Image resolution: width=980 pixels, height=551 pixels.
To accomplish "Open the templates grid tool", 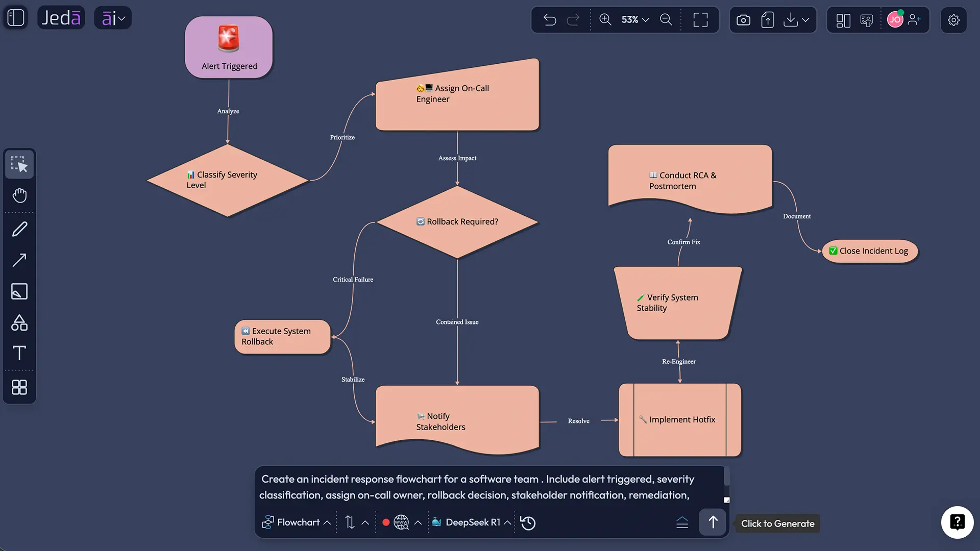I will 19,387.
